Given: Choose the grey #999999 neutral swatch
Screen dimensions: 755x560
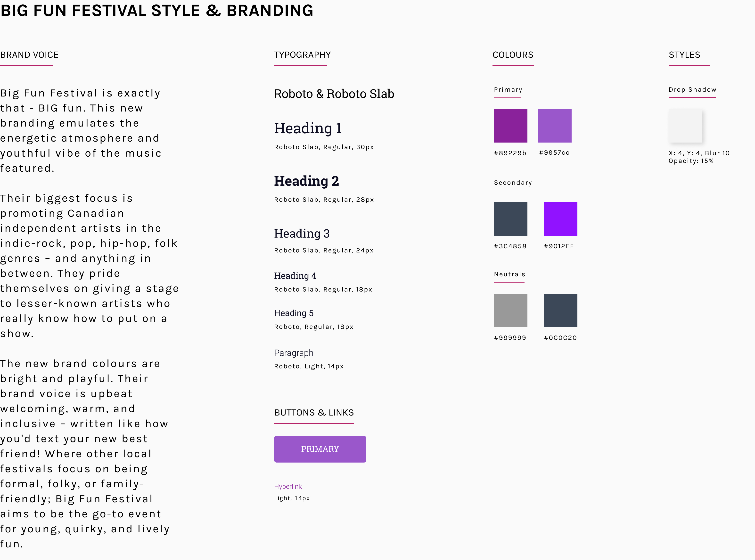Looking at the screenshot, I should [x=510, y=311].
